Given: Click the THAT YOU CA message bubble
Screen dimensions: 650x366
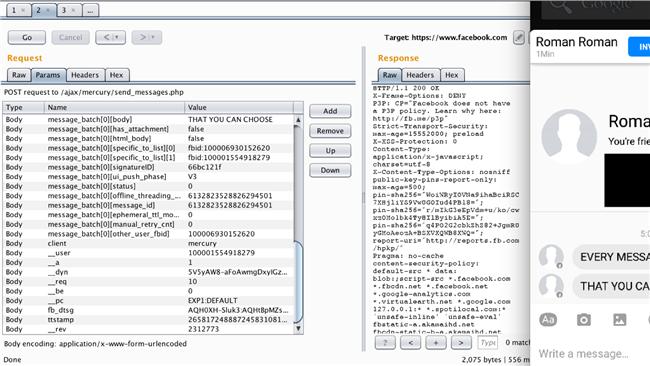Looking at the screenshot, I should coord(611,286).
